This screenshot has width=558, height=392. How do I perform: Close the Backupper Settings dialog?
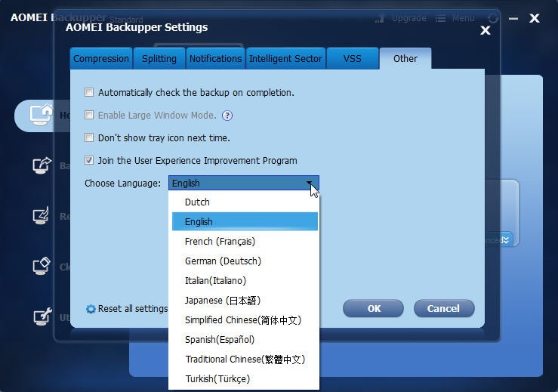click(x=485, y=30)
